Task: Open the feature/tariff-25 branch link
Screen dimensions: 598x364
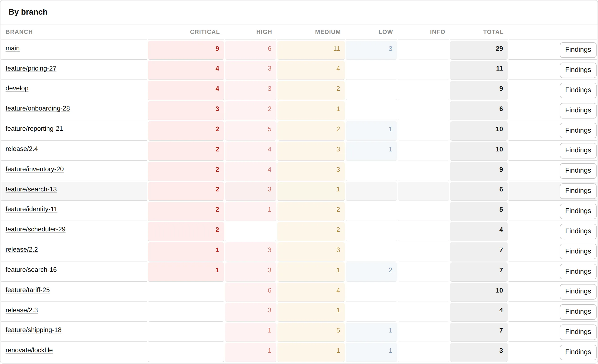Action: click(x=28, y=290)
